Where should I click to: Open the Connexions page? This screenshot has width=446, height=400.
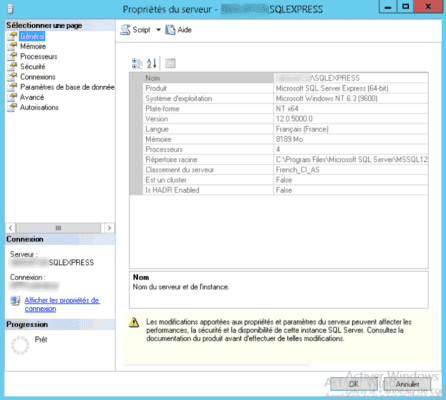[38, 77]
